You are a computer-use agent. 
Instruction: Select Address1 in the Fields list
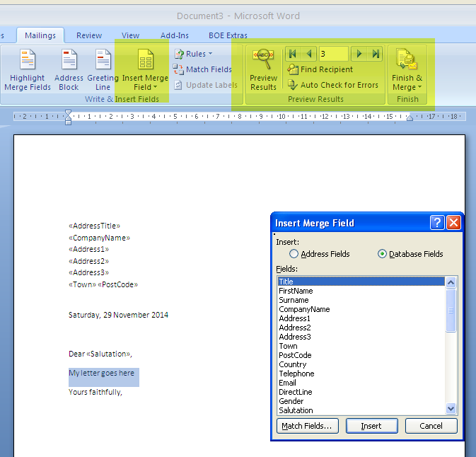[361, 318]
